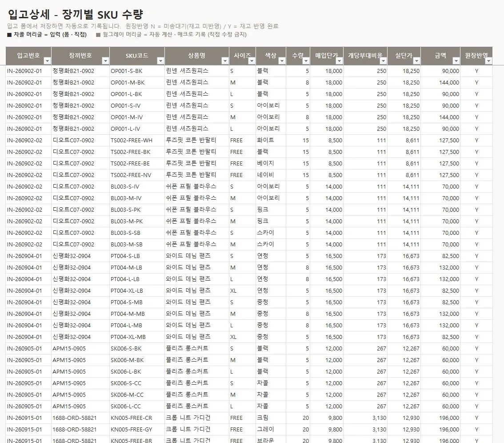504x443 pixels.
Task: Open filter dropdown for 상품명 column
Action: point(225,61)
